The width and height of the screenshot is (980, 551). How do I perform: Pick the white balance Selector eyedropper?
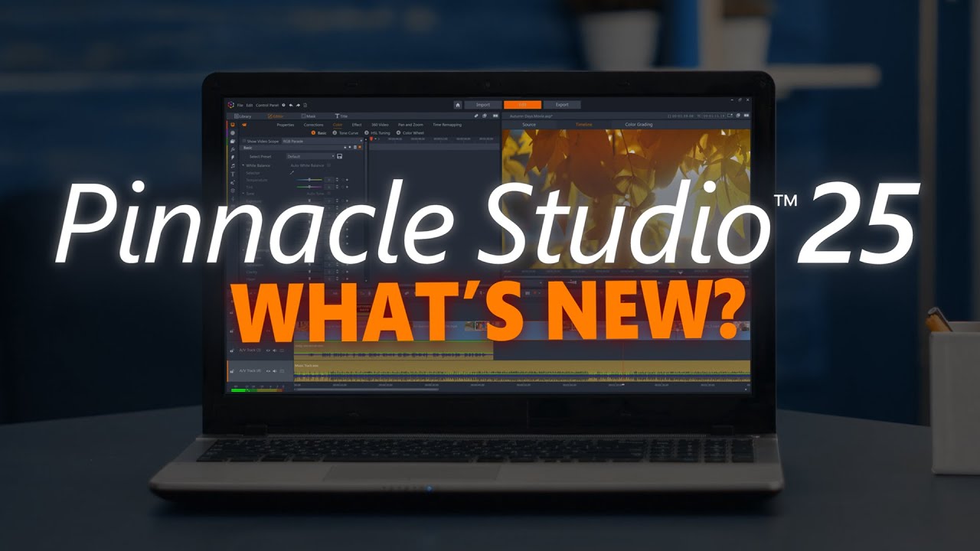[292, 173]
